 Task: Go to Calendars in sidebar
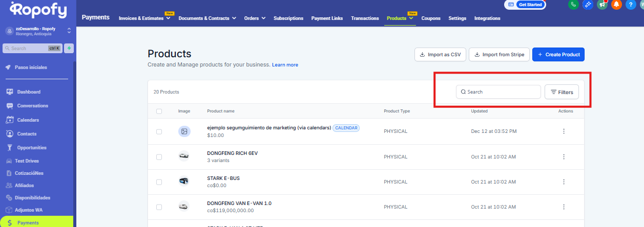[x=28, y=120]
